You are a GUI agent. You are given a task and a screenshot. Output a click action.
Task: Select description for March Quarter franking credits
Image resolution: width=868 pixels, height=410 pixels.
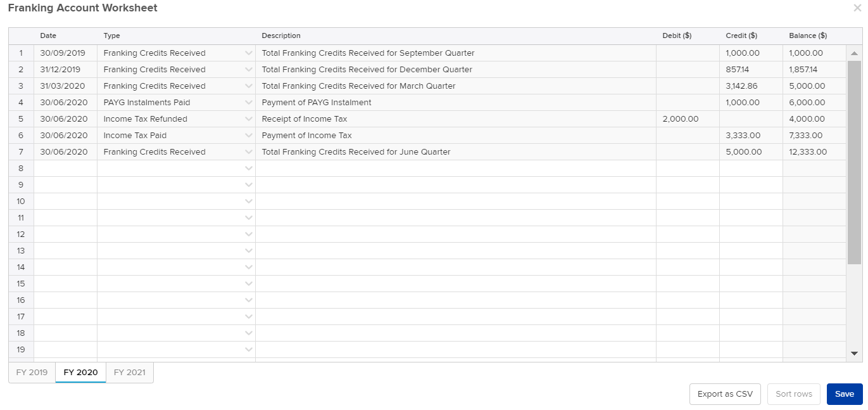tap(456, 86)
